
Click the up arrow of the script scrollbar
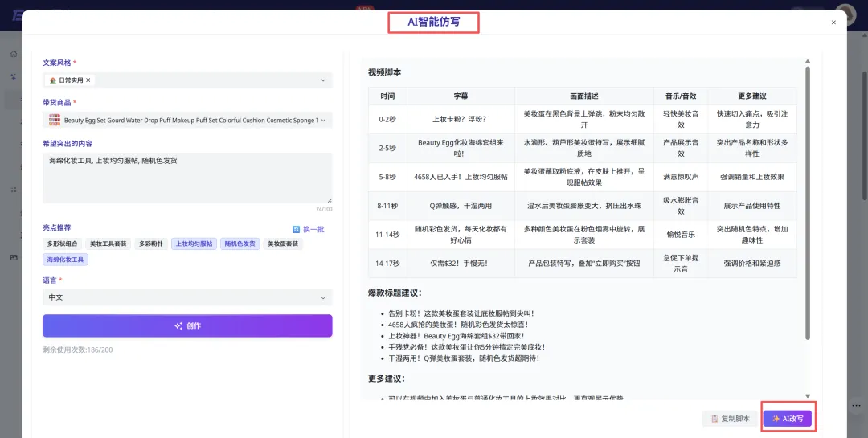(x=808, y=61)
